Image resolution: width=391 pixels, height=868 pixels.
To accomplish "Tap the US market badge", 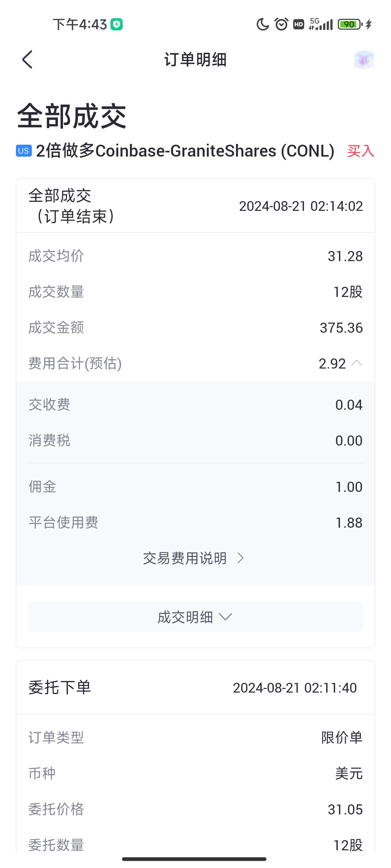I will pyautogui.click(x=24, y=151).
